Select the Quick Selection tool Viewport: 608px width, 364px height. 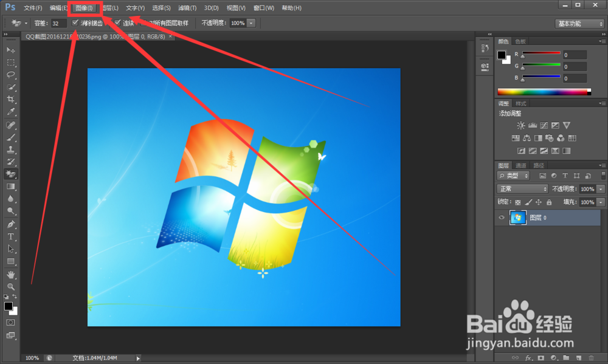click(x=10, y=87)
